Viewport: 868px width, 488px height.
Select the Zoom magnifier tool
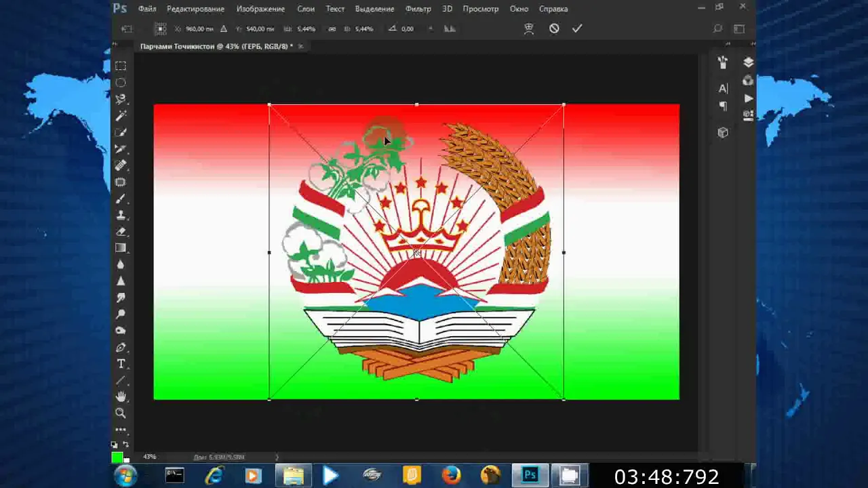(x=121, y=413)
